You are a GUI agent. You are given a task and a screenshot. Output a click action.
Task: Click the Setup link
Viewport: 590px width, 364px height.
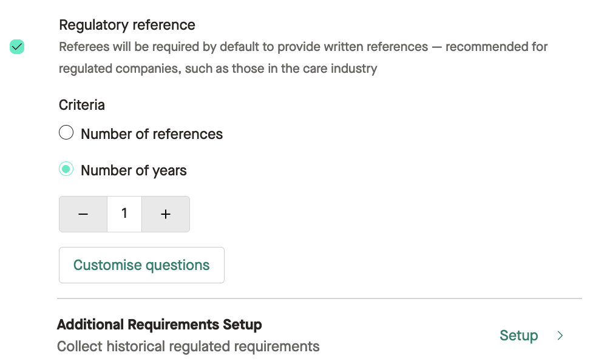(x=518, y=335)
